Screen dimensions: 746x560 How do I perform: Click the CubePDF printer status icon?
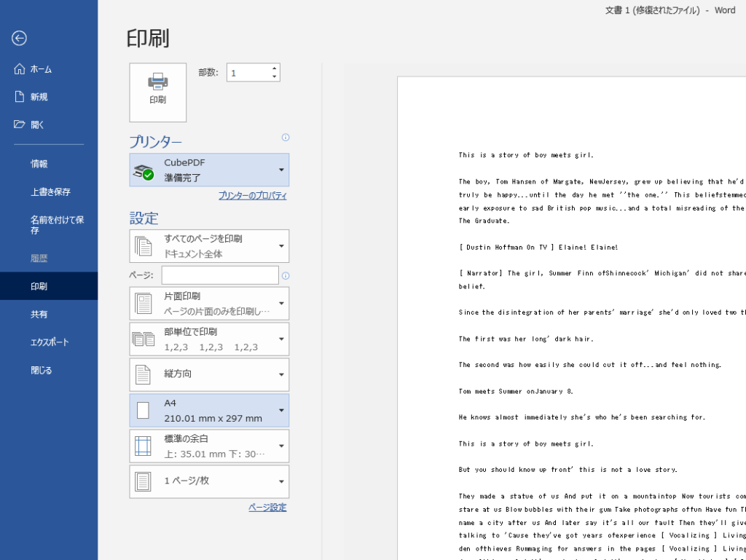(144, 172)
